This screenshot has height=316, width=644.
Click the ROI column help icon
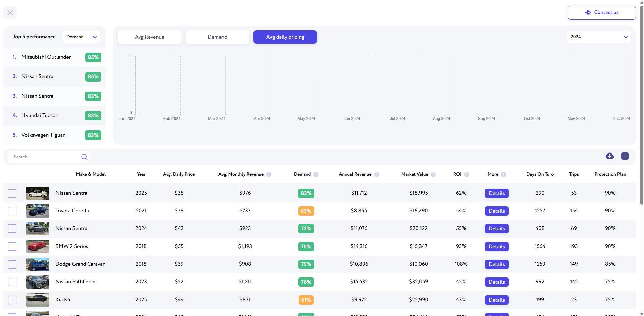click(467, 174)
